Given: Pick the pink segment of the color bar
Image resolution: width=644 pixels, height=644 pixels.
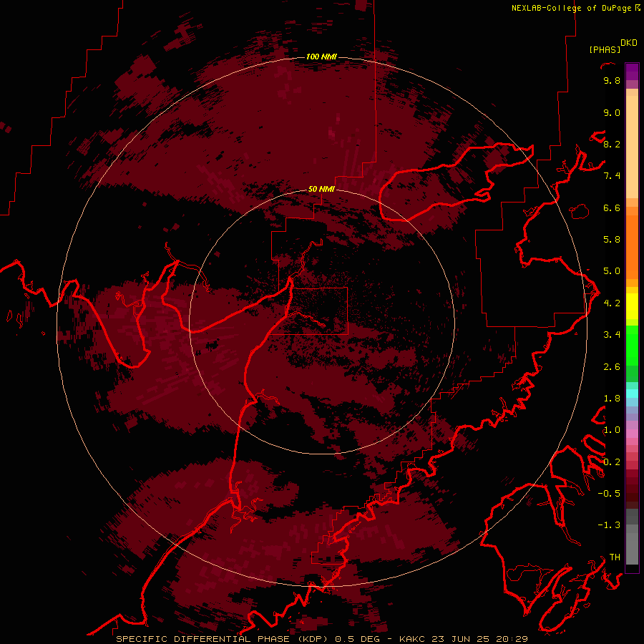Looking at the screenshot, I should pos(632,434).
